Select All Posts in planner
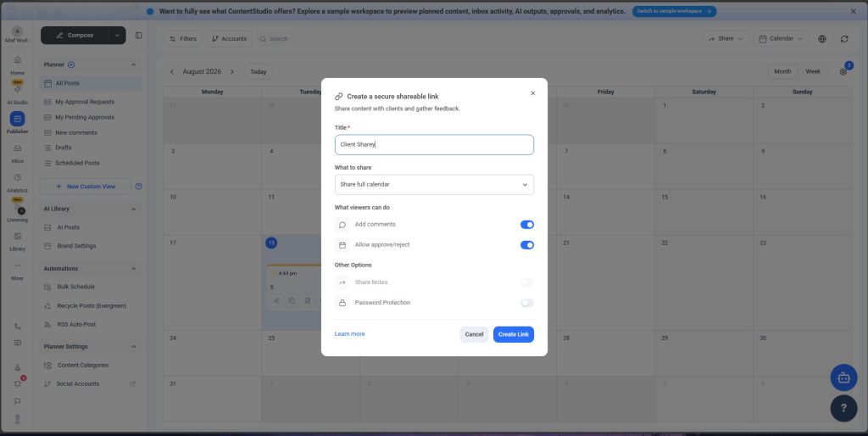This screenshot has width=868, height=436. (x=91, y=84)
